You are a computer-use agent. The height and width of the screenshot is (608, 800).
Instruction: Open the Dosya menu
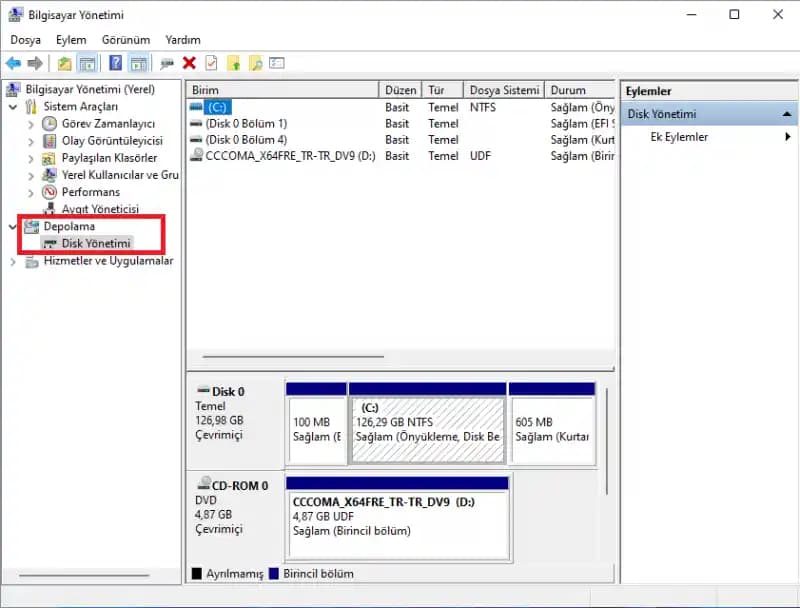26,40
